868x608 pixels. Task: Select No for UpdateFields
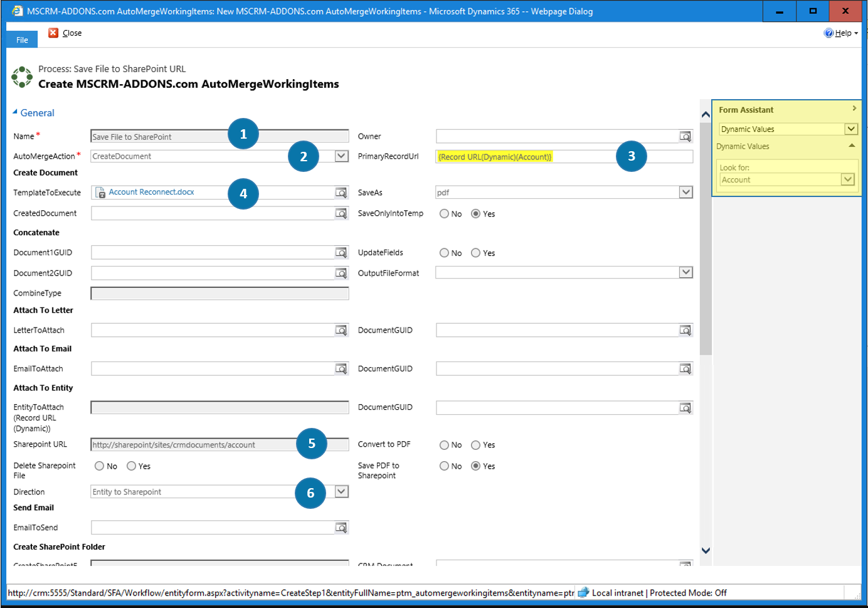444,253
